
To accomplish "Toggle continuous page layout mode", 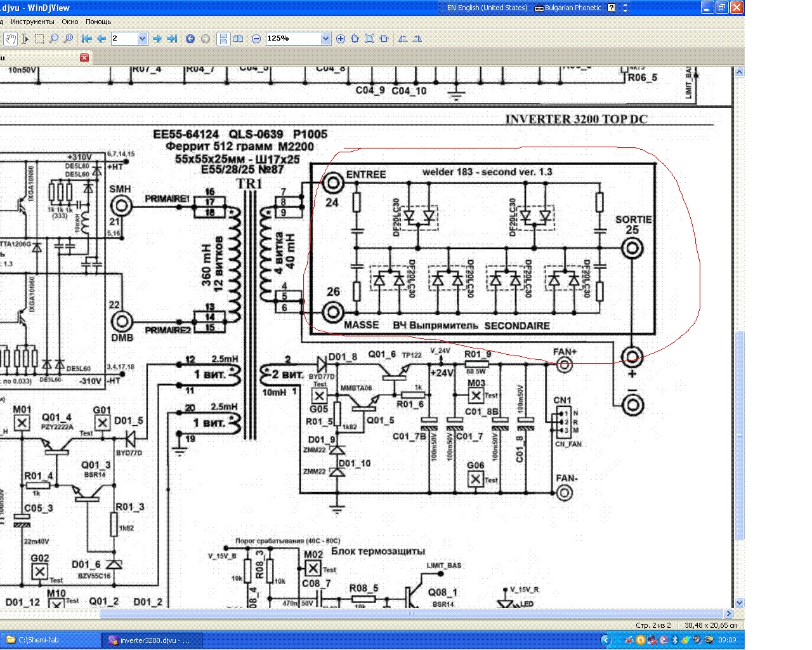I will point(223,39).
